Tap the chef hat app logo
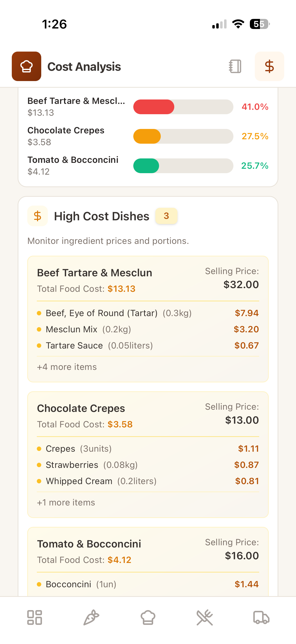This screenshot has height=644, width=296. pos(27,66)
